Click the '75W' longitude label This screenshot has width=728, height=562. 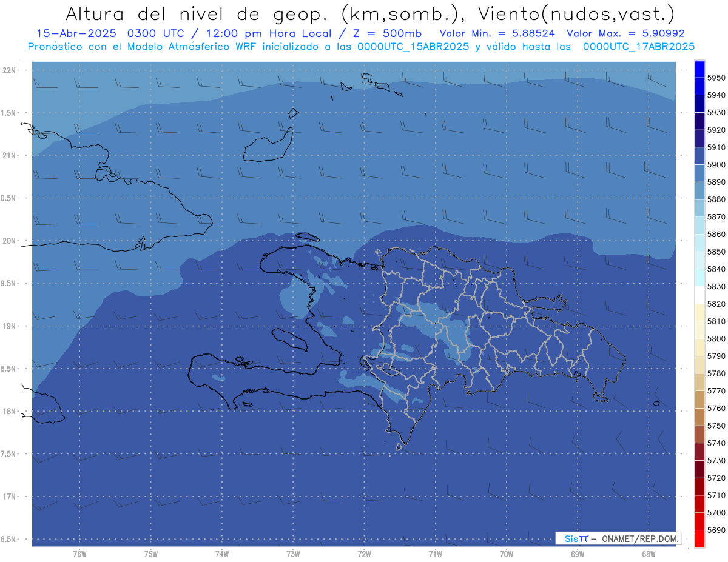(150, 554)
